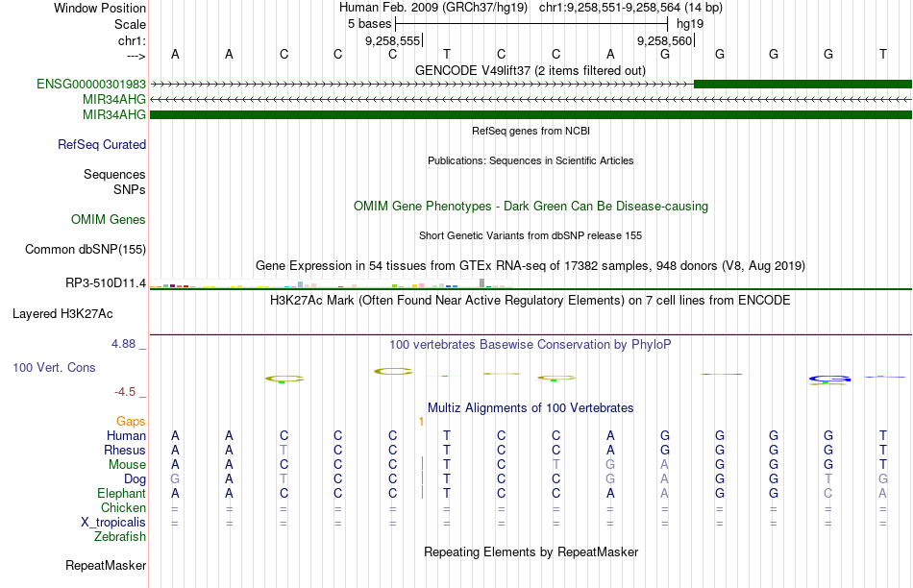
Task: Click the 5 bases scale bar
Action: pos(531,24)
